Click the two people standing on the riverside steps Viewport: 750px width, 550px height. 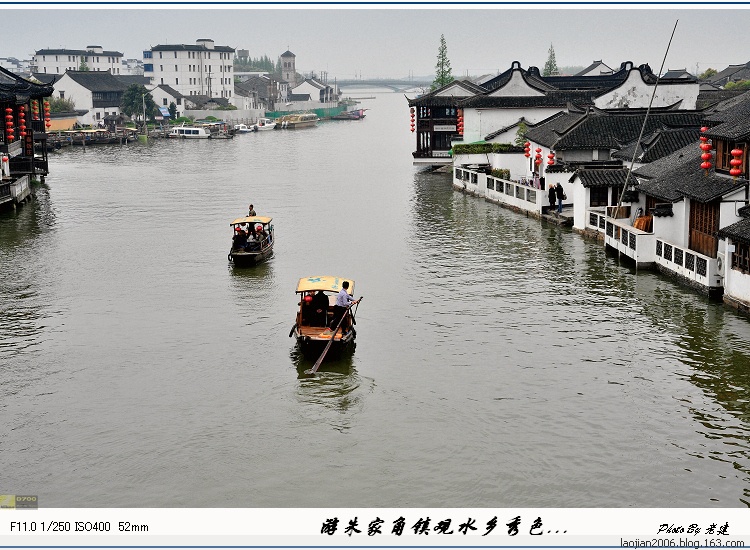click(556, 197)
